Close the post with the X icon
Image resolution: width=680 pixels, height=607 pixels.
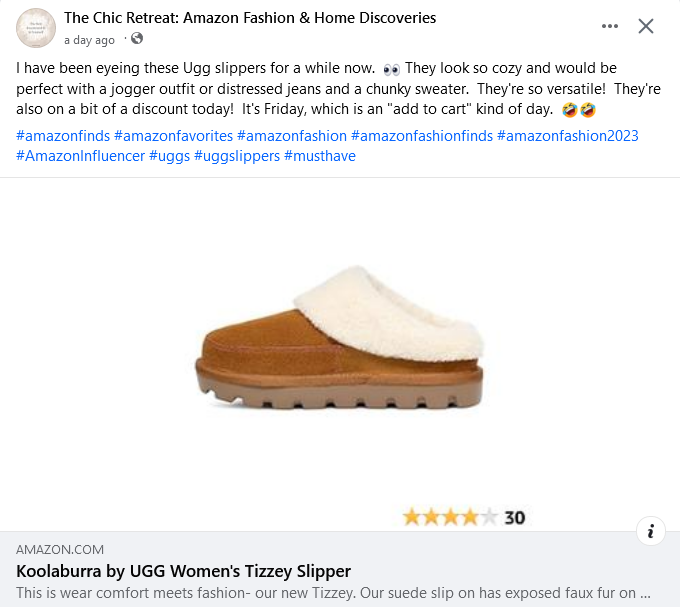coord(646,26)
